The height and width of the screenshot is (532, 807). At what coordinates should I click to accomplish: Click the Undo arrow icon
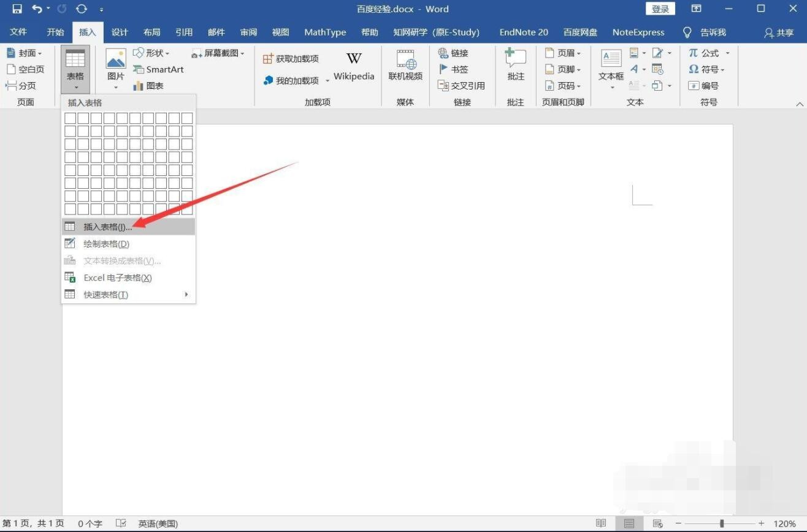[37, 9]
